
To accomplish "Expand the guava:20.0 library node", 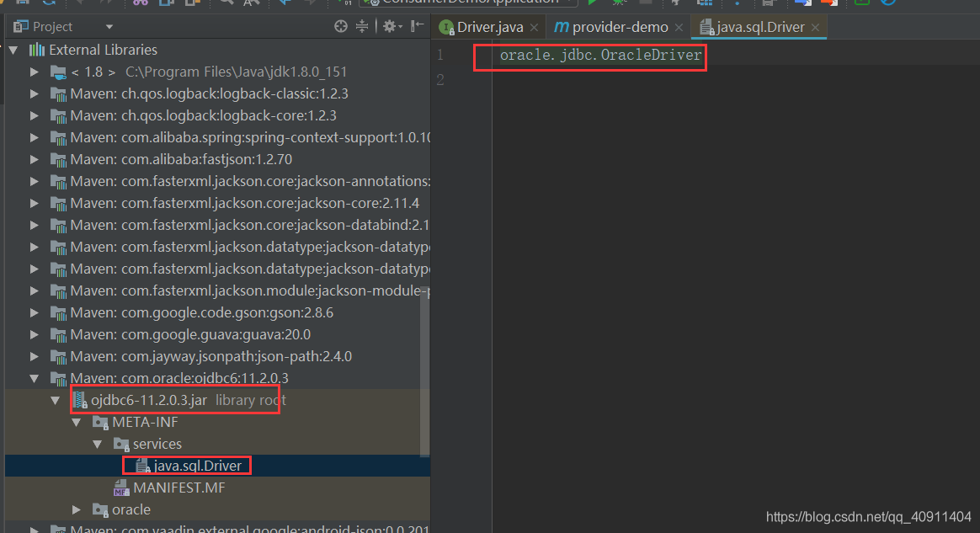I will [x=35, y=334].
